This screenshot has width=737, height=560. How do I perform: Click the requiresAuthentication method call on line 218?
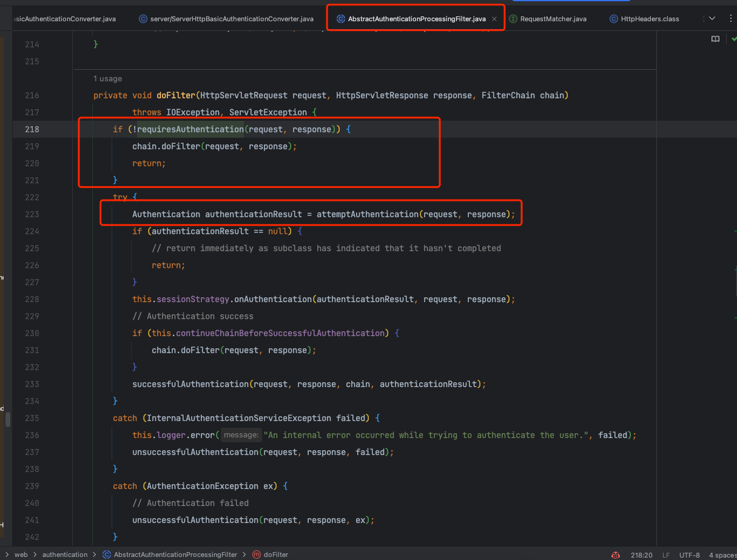tap(190, 129)
